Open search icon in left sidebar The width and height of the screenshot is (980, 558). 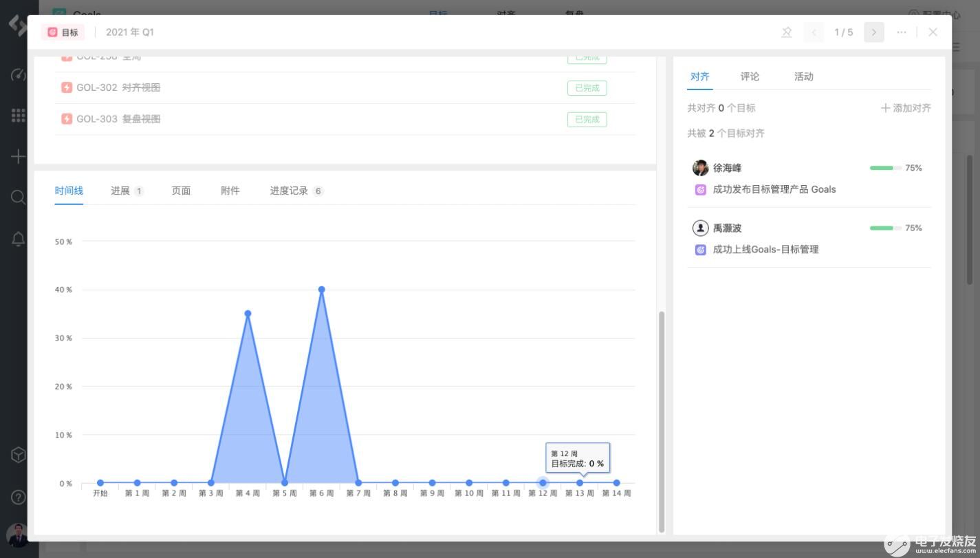pyautogui.click(x=19, y=197)
